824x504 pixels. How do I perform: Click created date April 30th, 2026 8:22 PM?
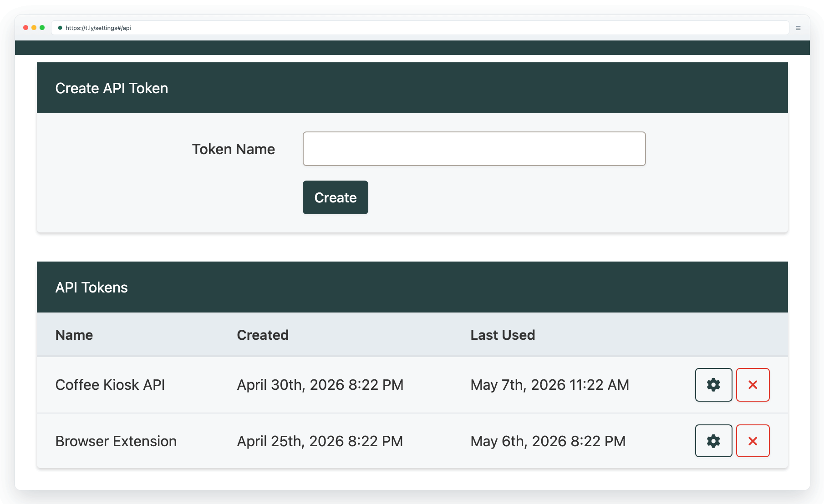coord(320,385)
